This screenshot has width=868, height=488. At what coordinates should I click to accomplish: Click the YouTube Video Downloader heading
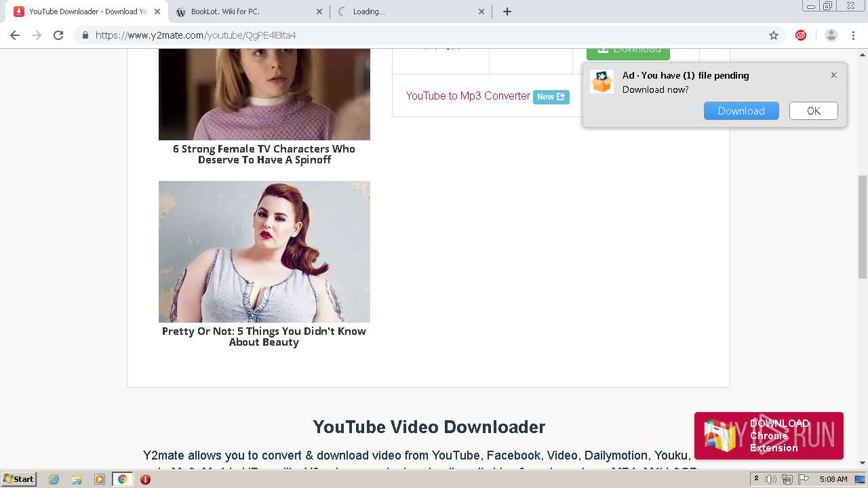429,427
